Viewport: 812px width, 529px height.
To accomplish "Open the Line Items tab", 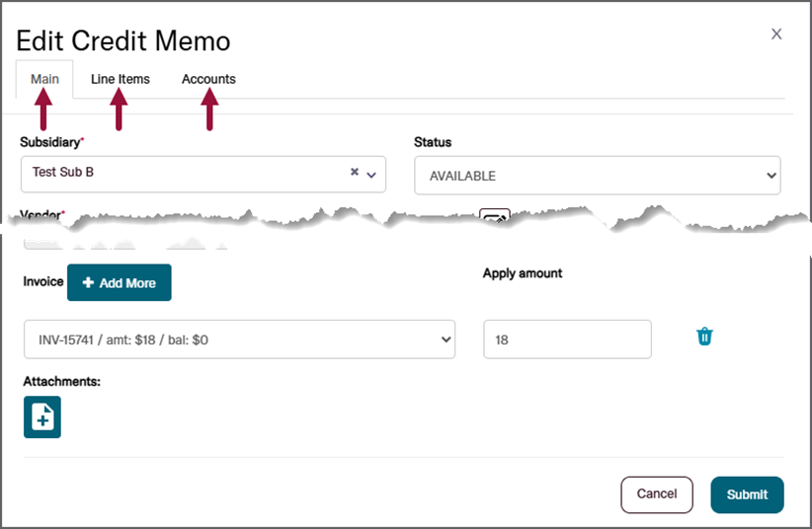I will 121,79.
